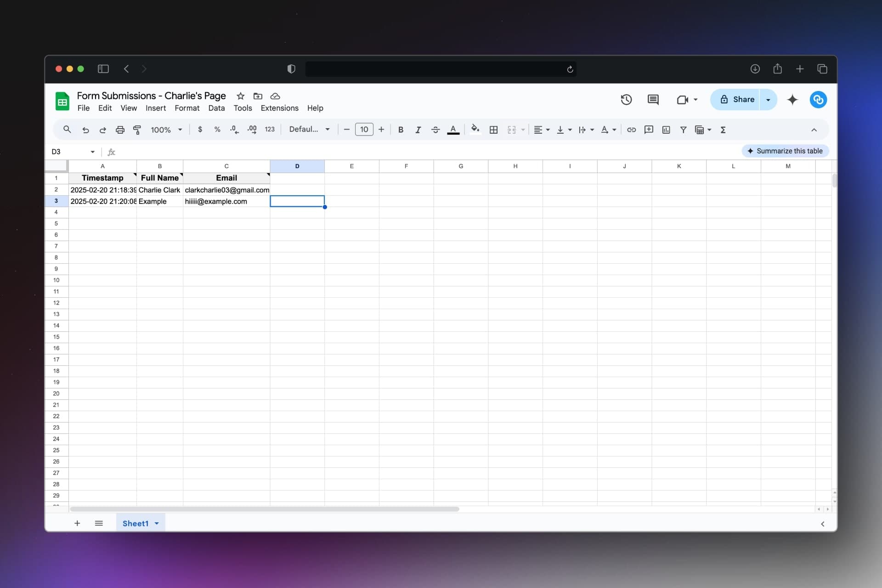Move the document to a folder
This screenshot has width=882, height=588.
pos(258,96)
